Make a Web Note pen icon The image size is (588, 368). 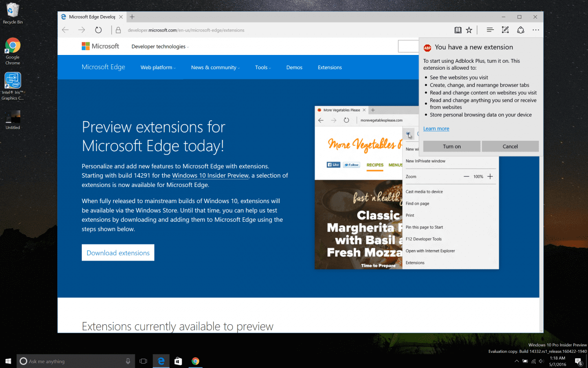505,30
